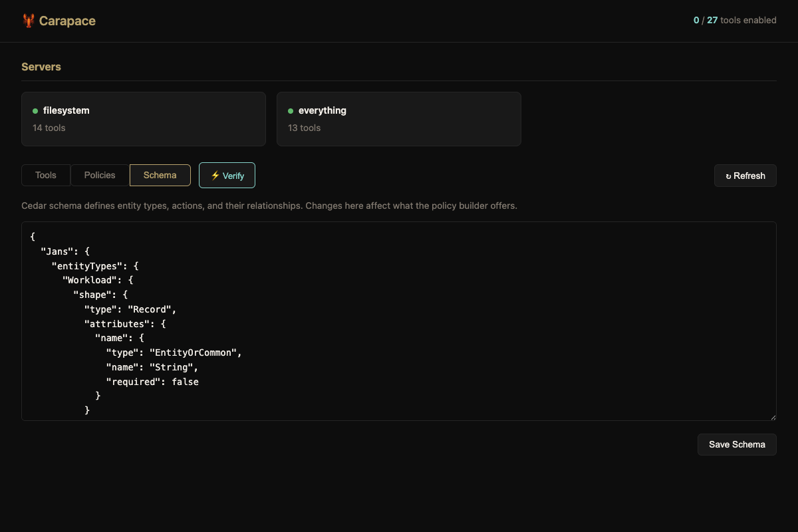
Task: Select the everything server name
Action: [322, 110]
